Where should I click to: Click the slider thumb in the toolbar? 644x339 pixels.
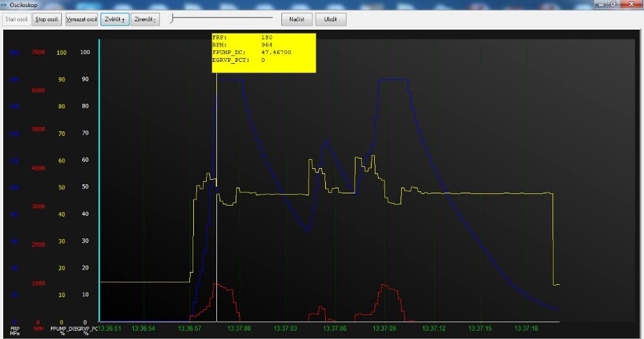click(172, 19)
